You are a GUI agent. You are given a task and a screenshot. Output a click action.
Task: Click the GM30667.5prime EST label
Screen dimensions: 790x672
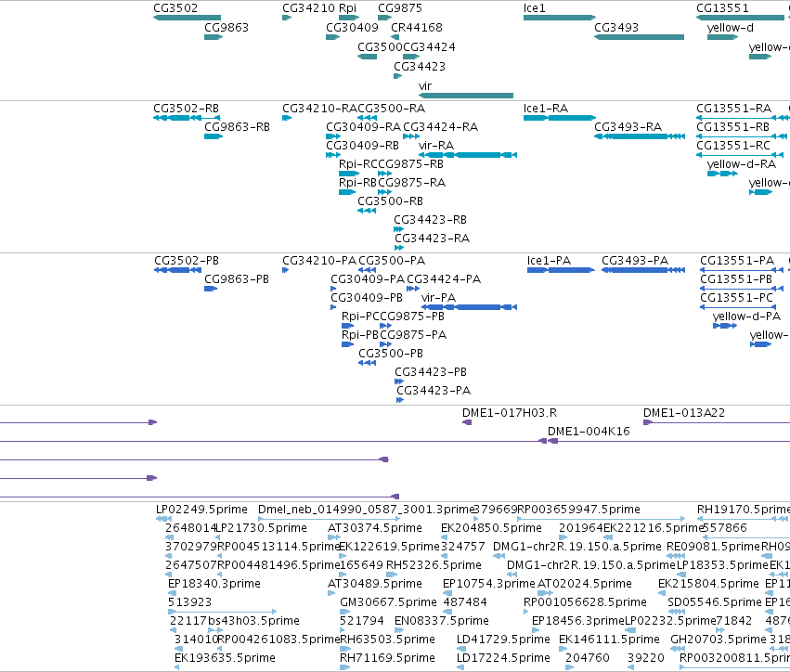[388, 602]
